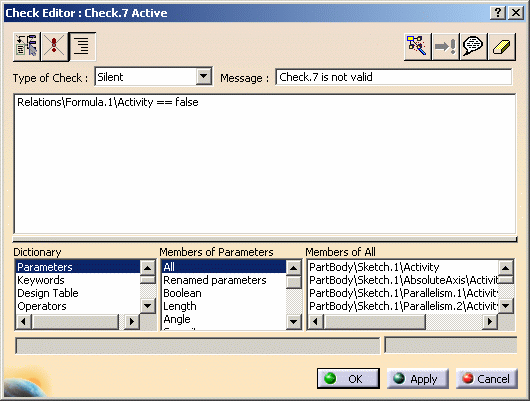The image size is (530, 401).
Task: Click the Message text field
Action: coord(394,77)
